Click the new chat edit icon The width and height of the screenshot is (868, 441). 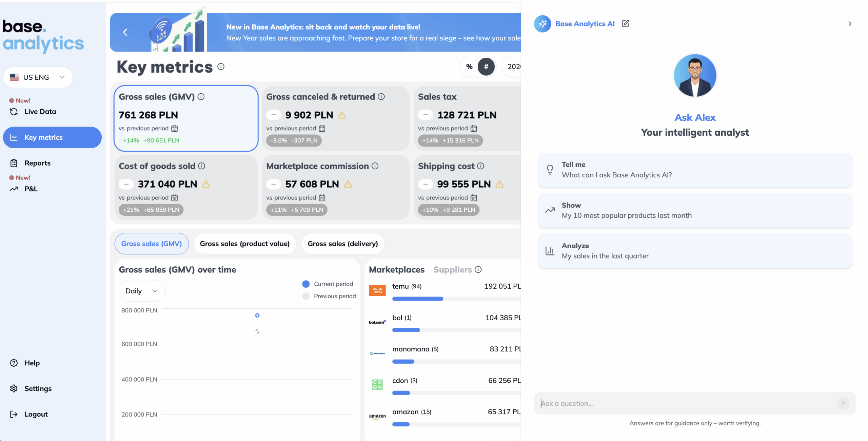point(625,23)
